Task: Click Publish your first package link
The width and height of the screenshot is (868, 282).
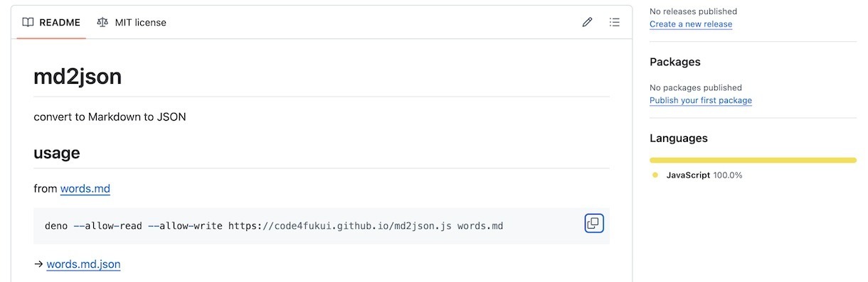Action: 701,100
